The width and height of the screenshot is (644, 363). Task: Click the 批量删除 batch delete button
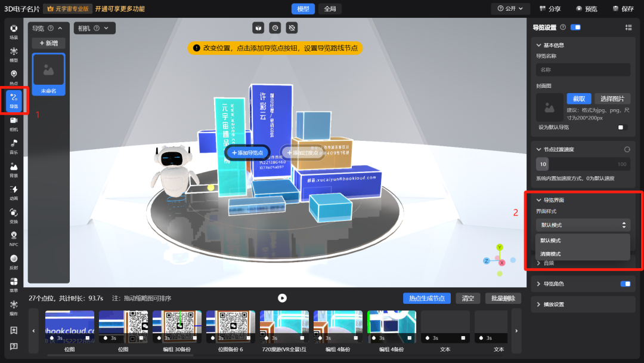point(503,298)
